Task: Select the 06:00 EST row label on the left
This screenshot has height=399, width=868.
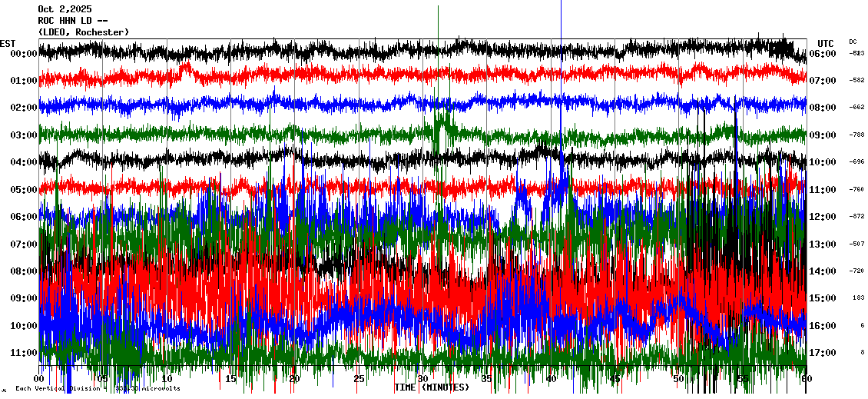Action: click(x=24, y=217)
